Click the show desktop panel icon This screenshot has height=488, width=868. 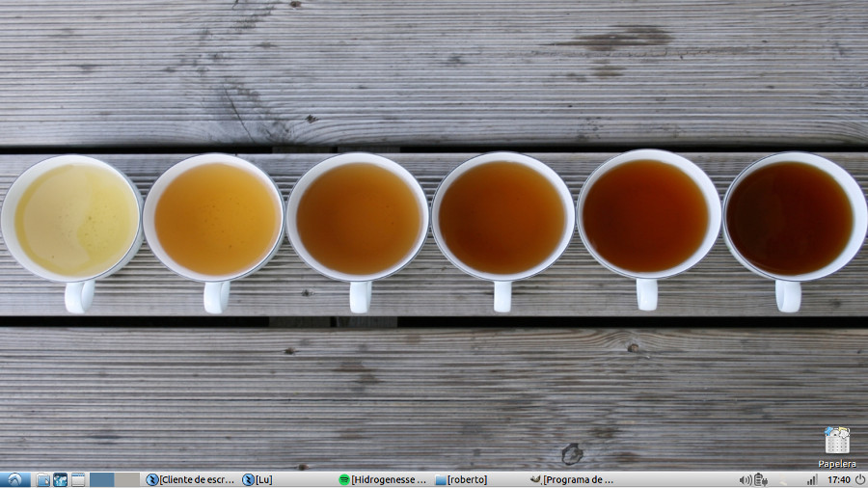(78, 479)
